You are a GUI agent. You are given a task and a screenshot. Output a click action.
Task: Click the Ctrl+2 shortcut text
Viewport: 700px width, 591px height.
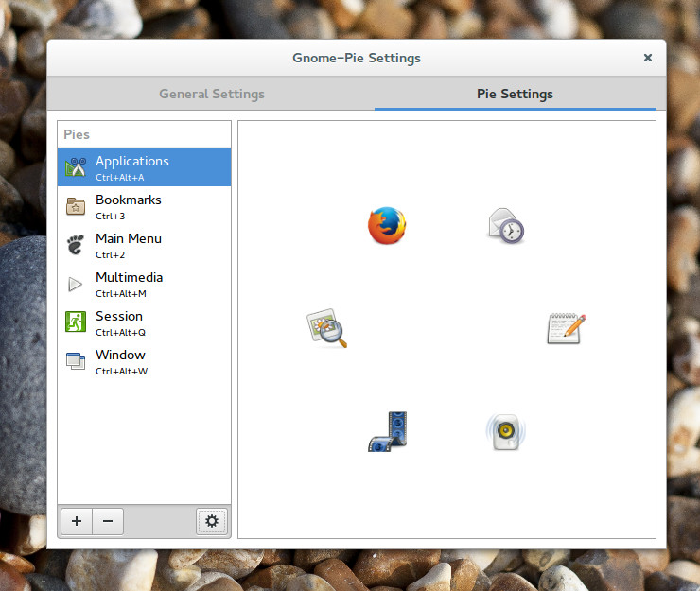pyautogui.click(x=111, y=255)
